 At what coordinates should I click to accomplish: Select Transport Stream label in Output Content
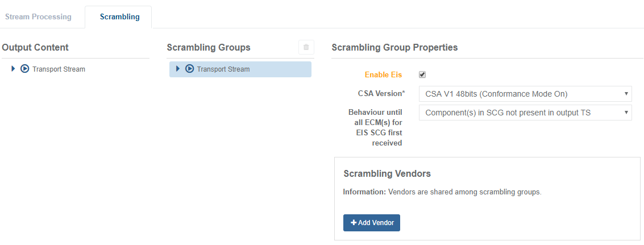coord(59,69)
